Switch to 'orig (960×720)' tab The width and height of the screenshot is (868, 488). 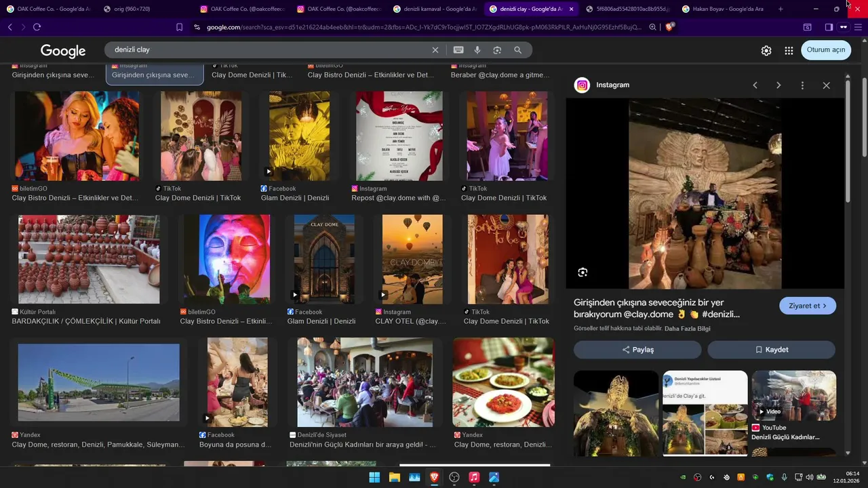pos(145,9)
